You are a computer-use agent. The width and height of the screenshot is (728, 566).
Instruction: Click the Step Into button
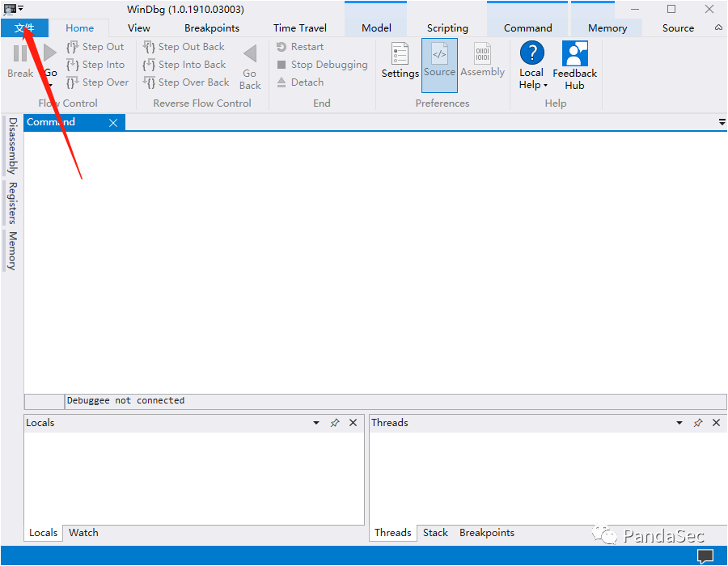[95, 65]
